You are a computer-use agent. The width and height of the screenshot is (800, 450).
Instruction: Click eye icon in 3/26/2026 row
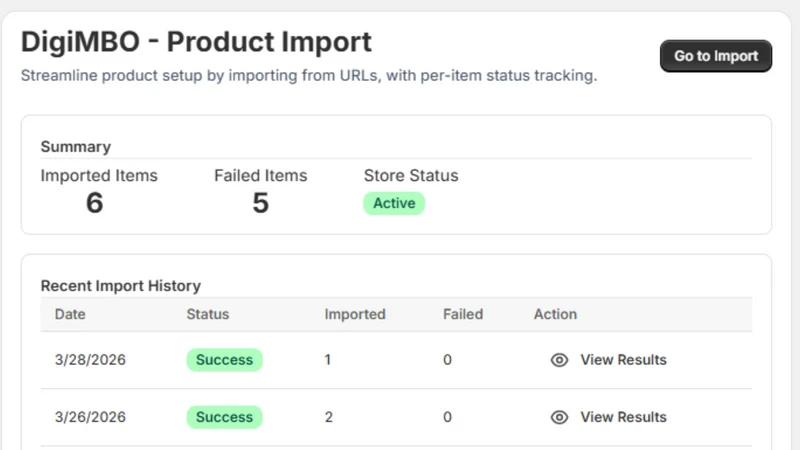559,417
